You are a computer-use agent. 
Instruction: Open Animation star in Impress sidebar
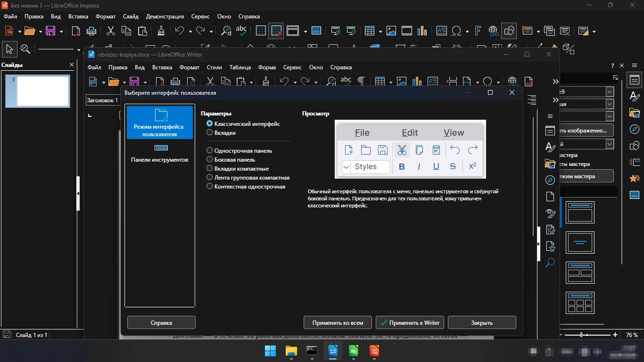(635, 178)
